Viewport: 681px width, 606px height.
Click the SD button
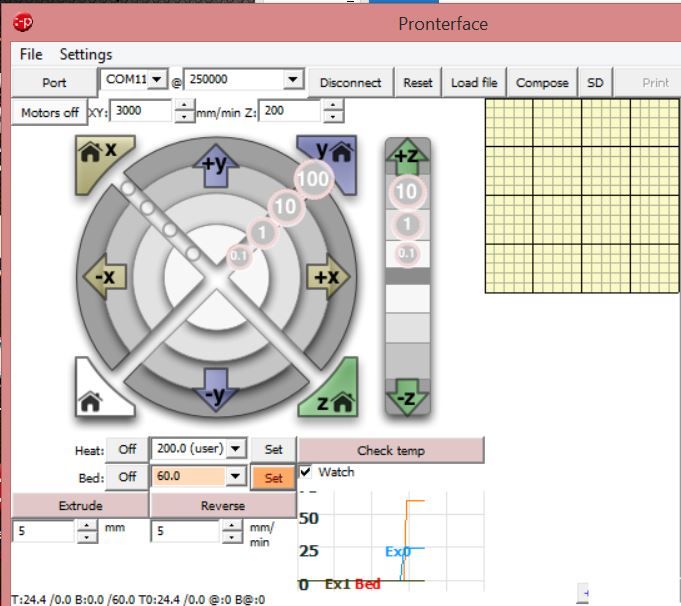pos(595,83)
